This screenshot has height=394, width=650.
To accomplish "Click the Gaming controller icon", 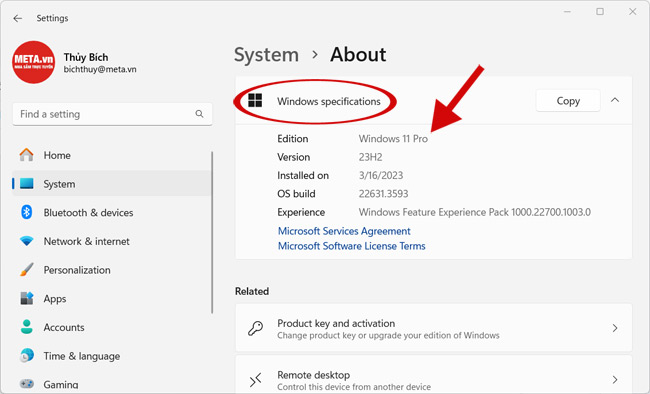I will [27, 384].
